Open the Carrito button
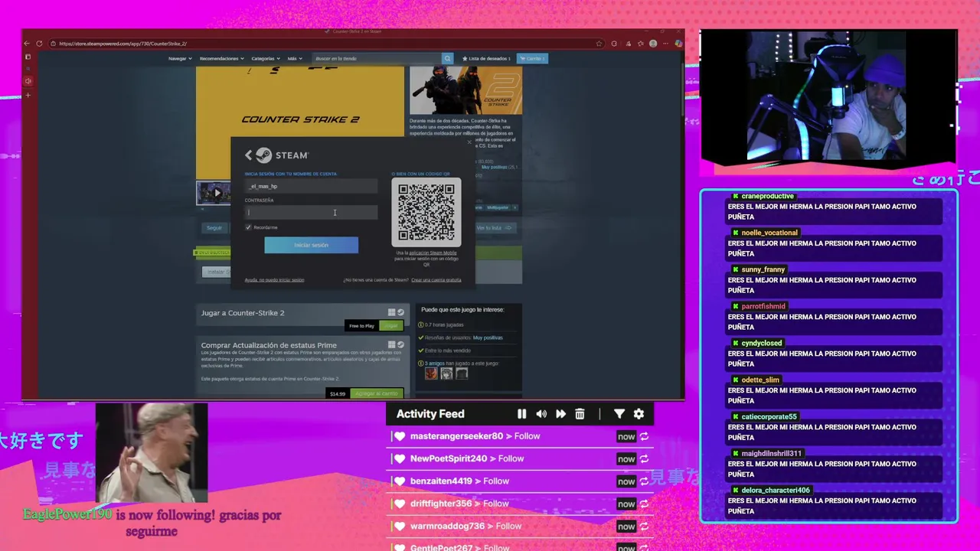 click(532, 58)
